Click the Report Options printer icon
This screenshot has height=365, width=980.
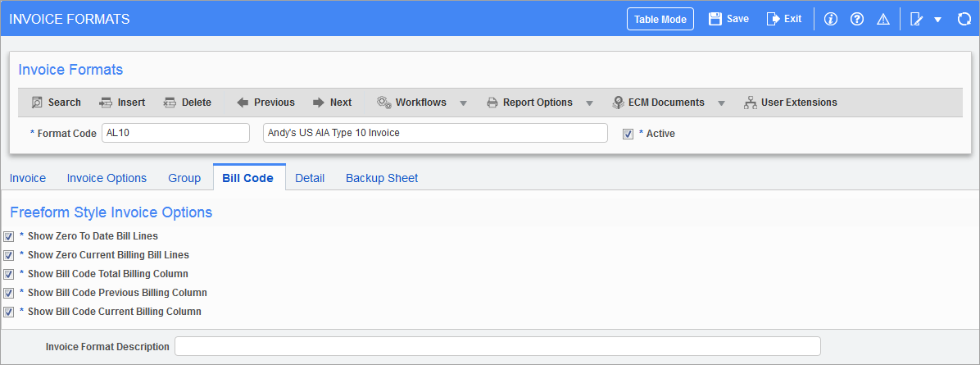[x=492, y=102]
